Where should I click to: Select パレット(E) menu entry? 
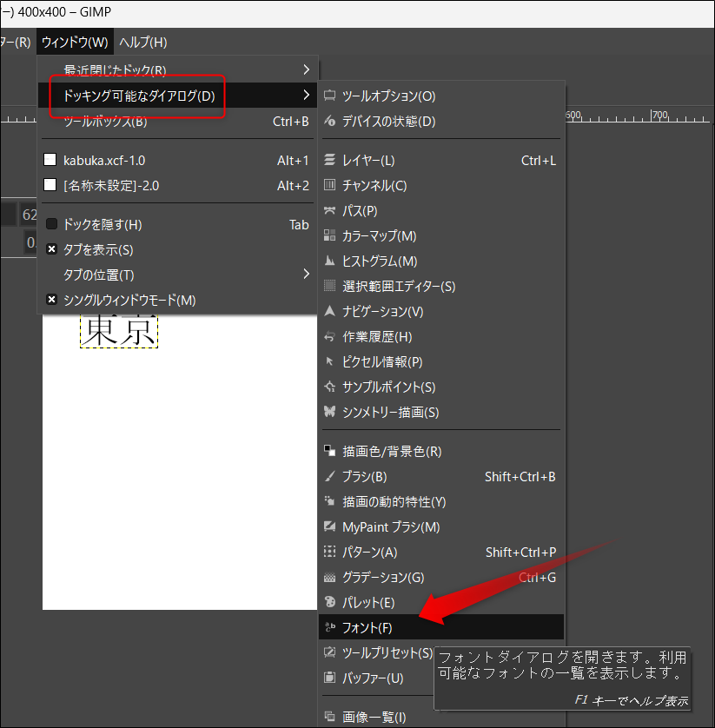point(441,602)
